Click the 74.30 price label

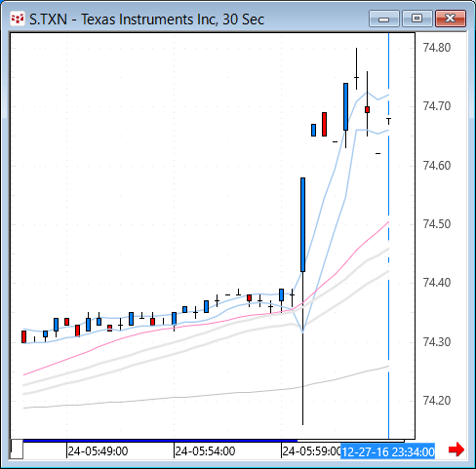click(x=437, y=342)
